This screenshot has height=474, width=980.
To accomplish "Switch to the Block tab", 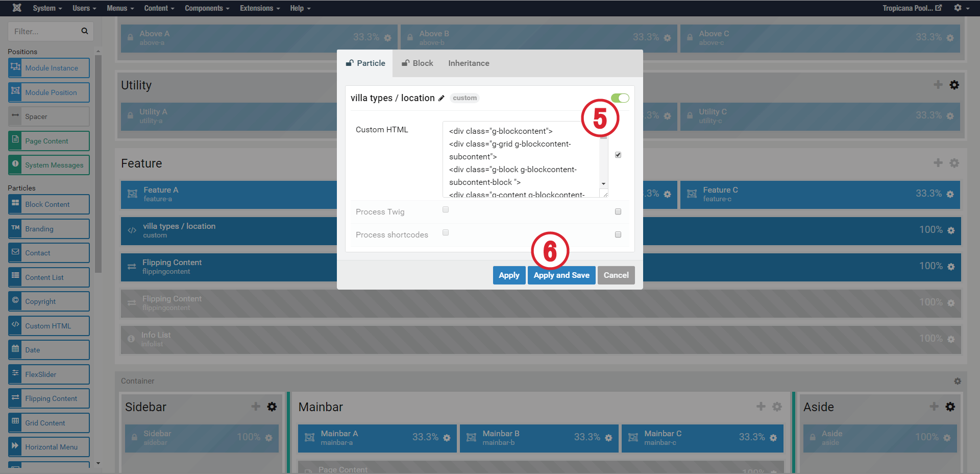I will click(418, 63).
